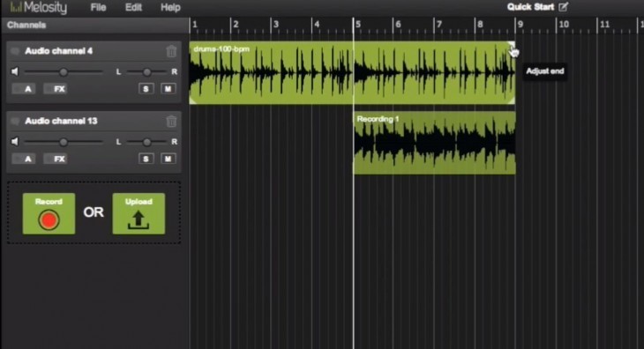Image resolution: width=644 pixels, height=349 pixels.
Task: Delete Audio channel 13 with trash icon
Action: point(171,122)
